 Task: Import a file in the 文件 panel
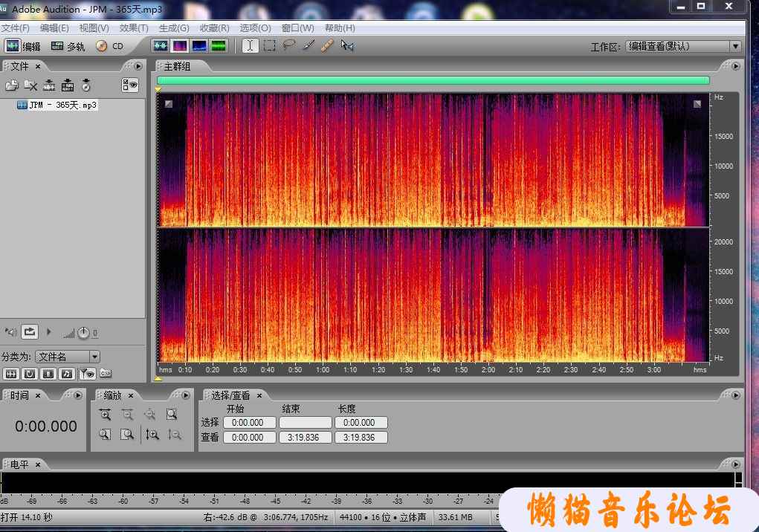click(x=12, y=85)
